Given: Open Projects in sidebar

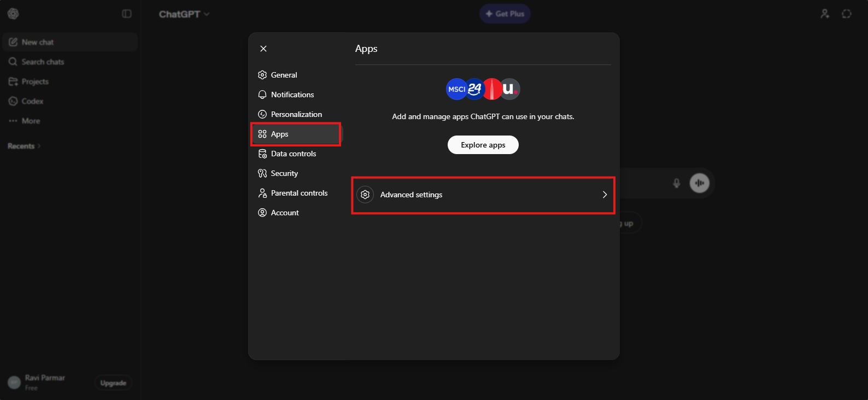Looking at the screenshot, I should click(70, 81).
